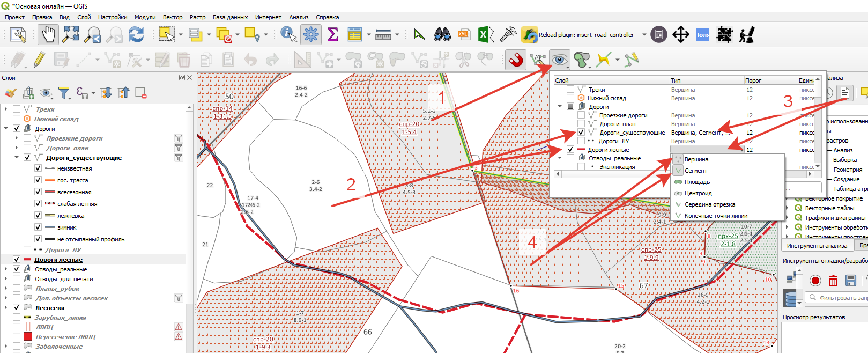Uncheck the Лесосеки layer checkbox
This screenshot has height=353, width=868.
17,308
